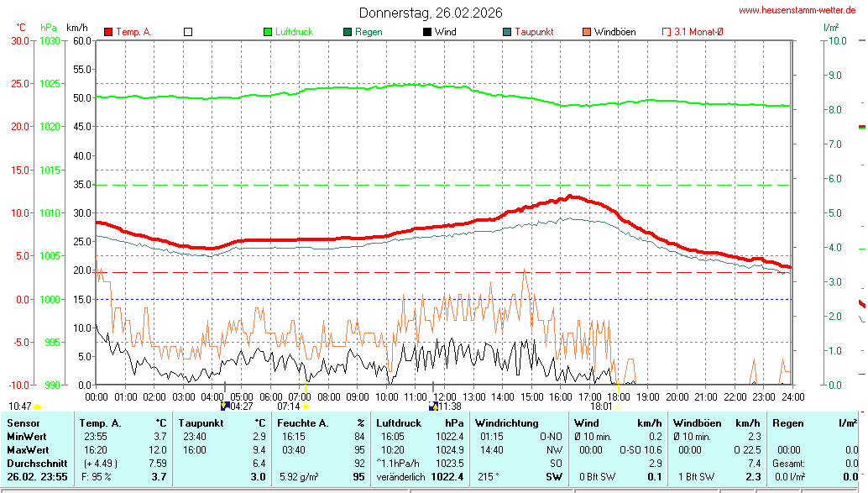Click the Donnerstag, 26.02.2026 chart title

click(431, 13)
